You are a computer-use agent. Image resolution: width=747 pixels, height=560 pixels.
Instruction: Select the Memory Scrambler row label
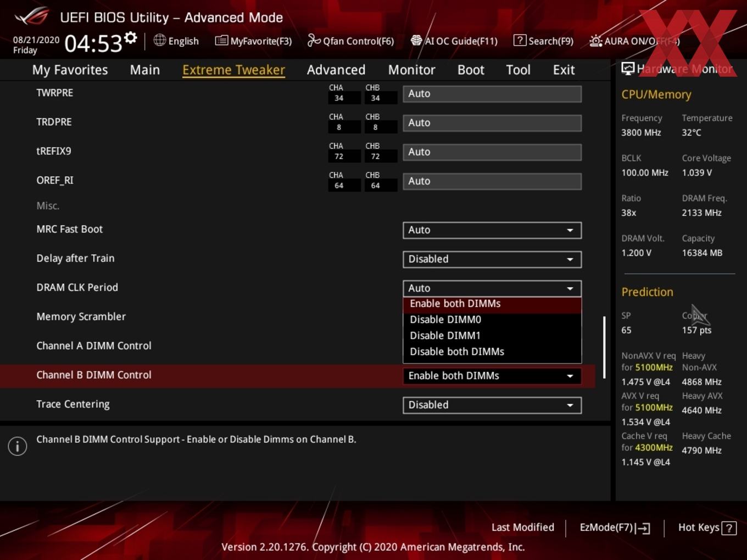81,317
